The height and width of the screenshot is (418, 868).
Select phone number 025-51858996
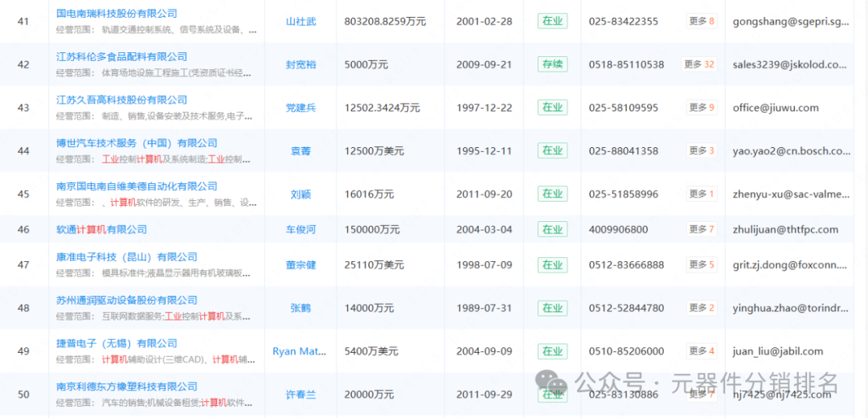624,195
